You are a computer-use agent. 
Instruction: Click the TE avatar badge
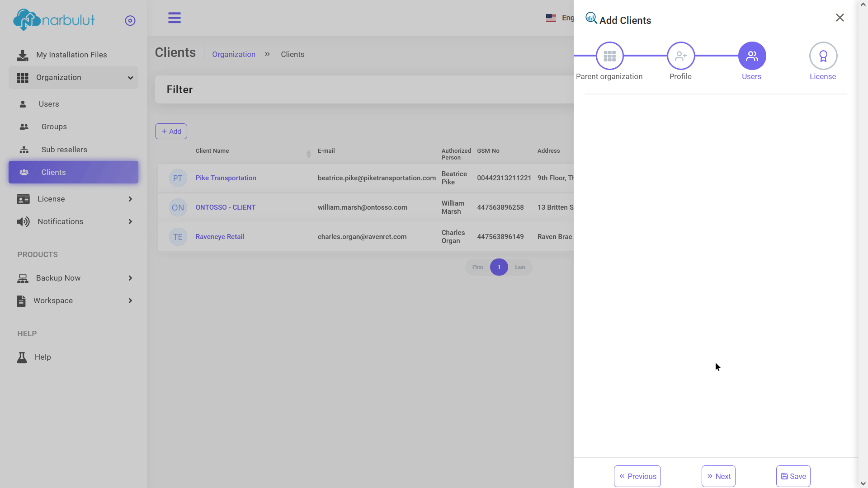(x=178, y=237)
